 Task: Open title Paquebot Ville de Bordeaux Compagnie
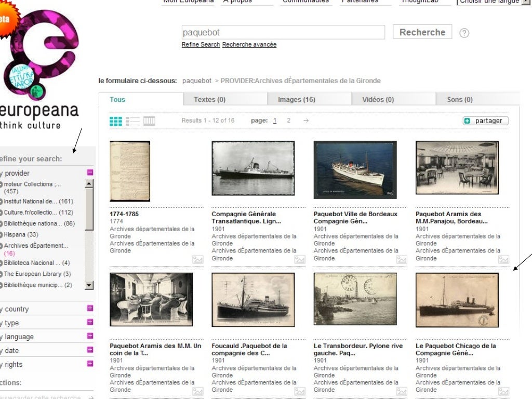pos(355,218)
